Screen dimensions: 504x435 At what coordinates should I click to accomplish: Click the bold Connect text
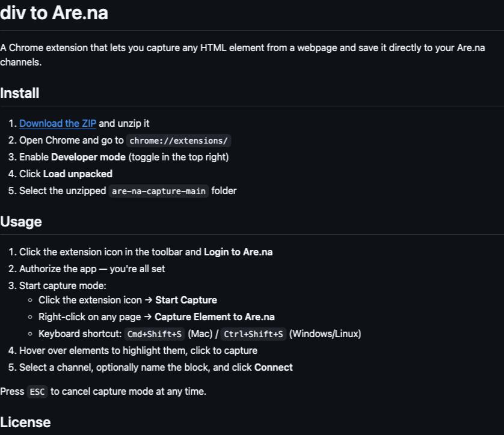[x=274, y=367]
